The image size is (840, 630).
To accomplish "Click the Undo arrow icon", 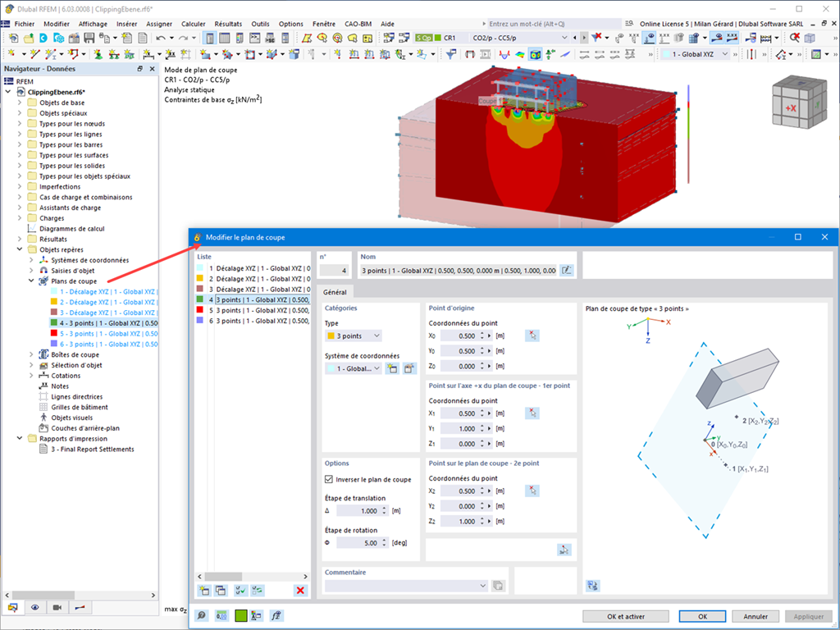I will click(x=160, y=38).
